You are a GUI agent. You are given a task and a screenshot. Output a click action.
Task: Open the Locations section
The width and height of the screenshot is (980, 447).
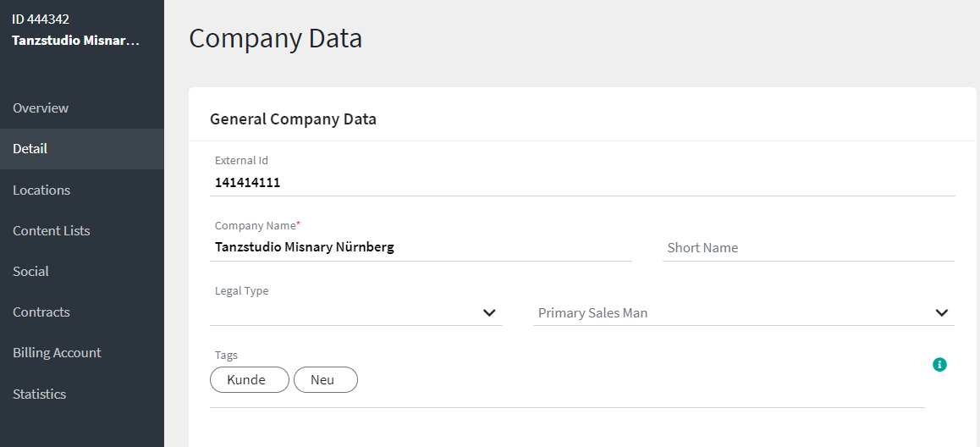(41, 190)
